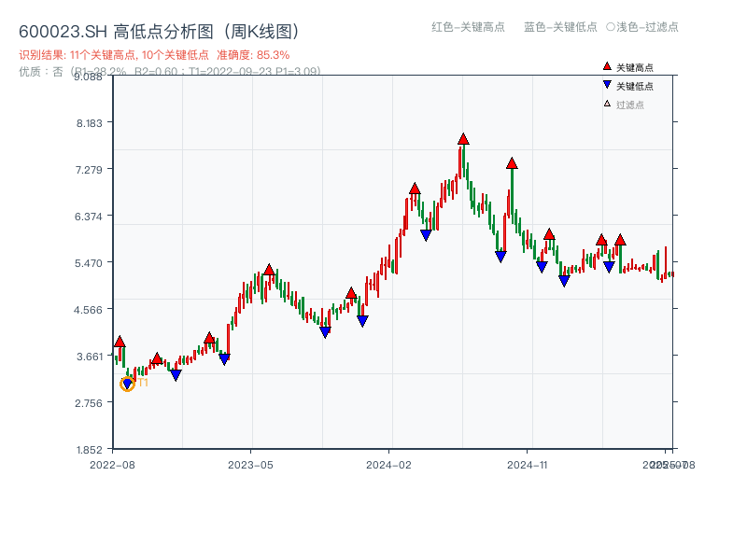Click the highest red key-high marker near 7.9

tap(463, 139)
